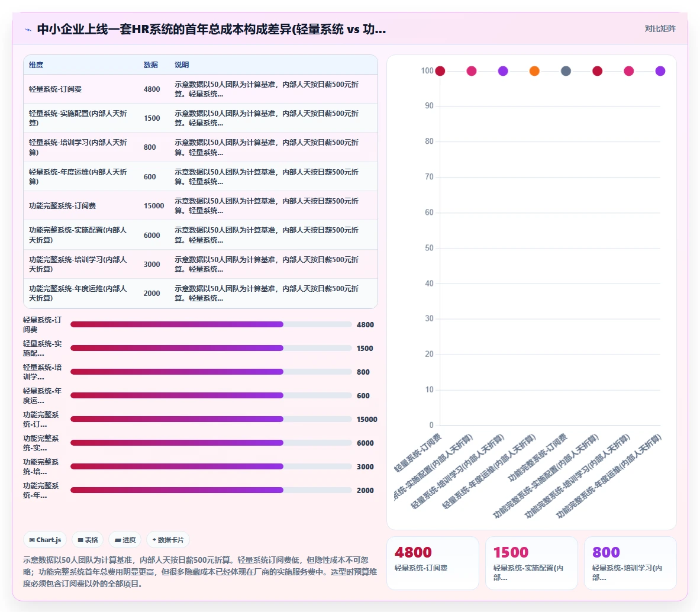Click the 15000 value beside the progress bar

(367, 419)
